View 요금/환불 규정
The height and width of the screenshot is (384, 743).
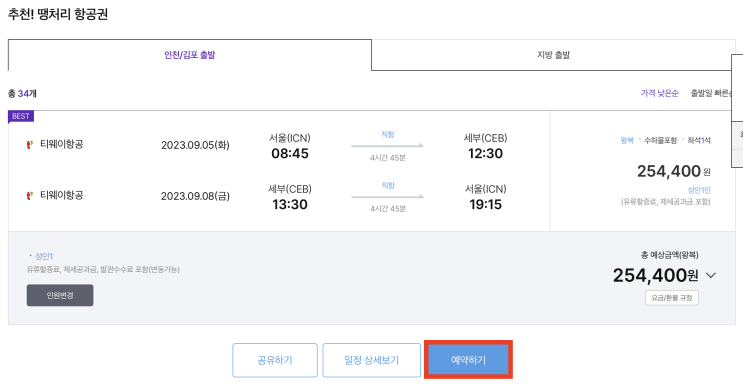pos(671,298)
